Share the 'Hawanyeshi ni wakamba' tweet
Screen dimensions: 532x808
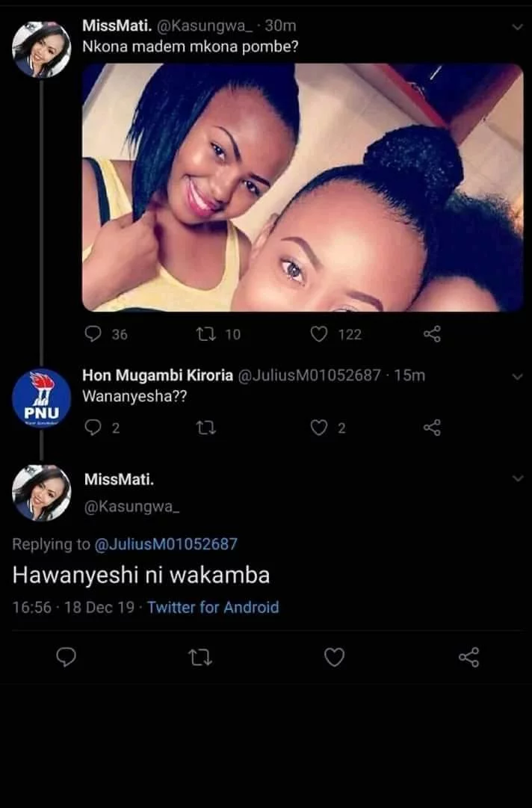pyautogui.click(x=468, y=657)
